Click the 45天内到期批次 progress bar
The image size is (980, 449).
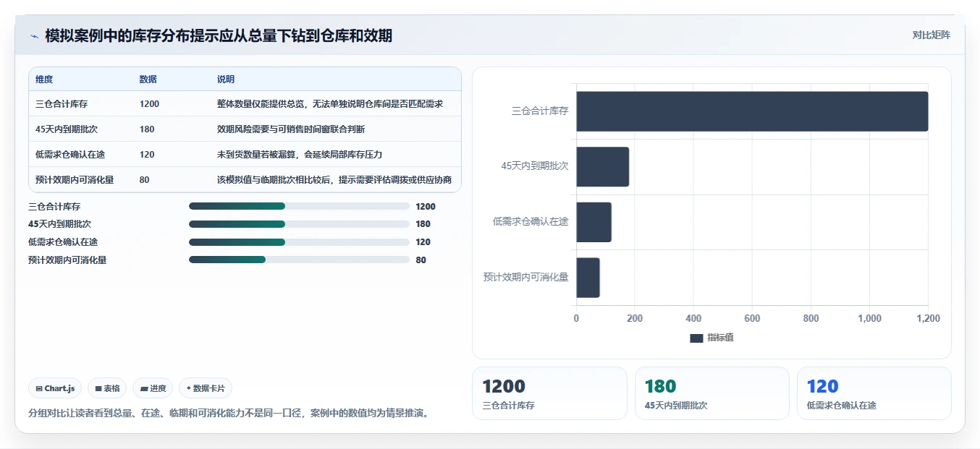(299, 224)
